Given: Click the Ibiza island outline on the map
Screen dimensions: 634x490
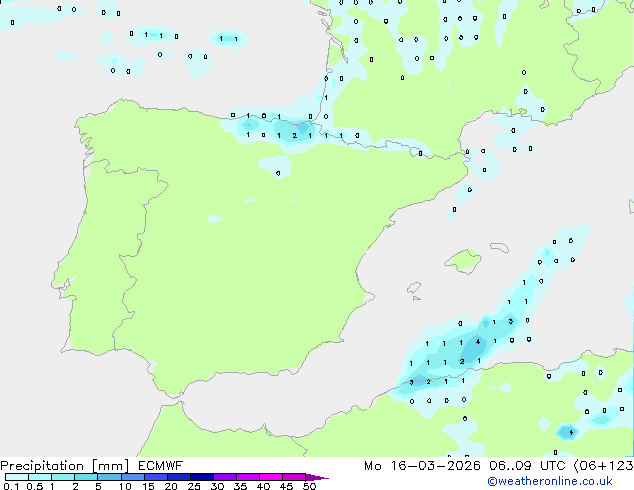Looking at the screenshot, I should tap(414, 288).
